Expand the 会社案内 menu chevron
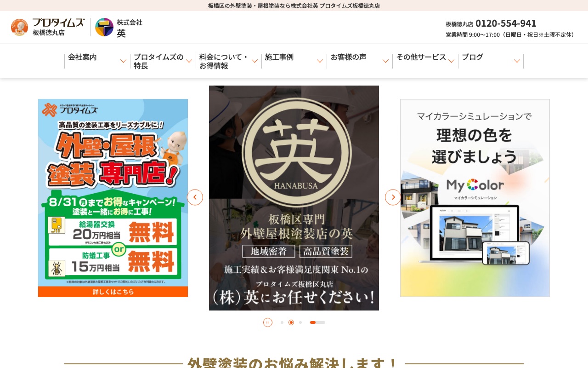 point(123,61)
